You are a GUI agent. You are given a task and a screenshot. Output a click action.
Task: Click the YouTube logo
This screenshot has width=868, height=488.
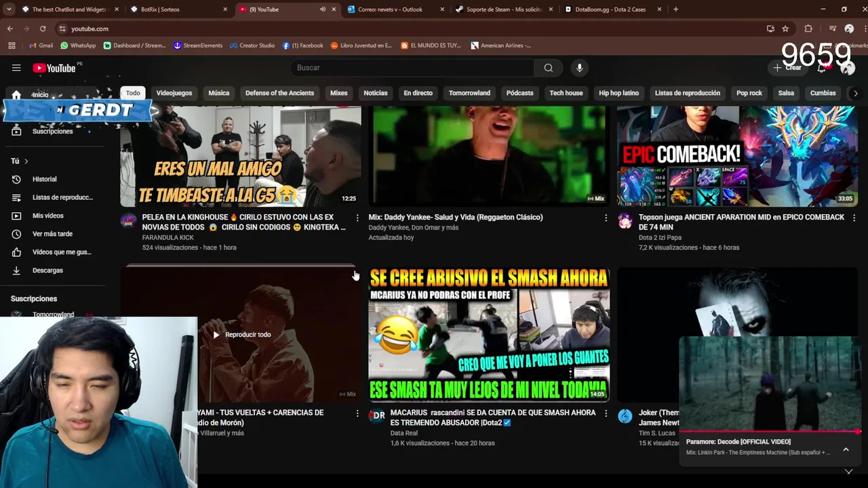(54, 68)
